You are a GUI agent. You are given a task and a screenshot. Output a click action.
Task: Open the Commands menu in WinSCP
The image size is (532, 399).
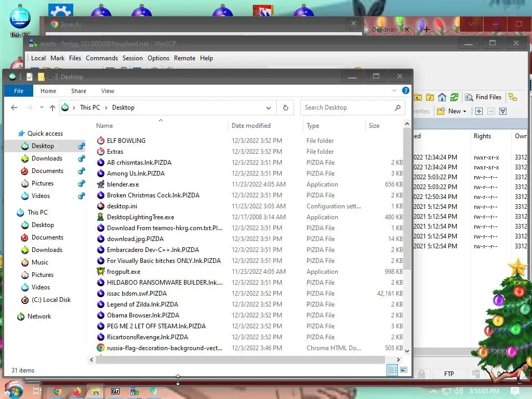tap(102, 58)
